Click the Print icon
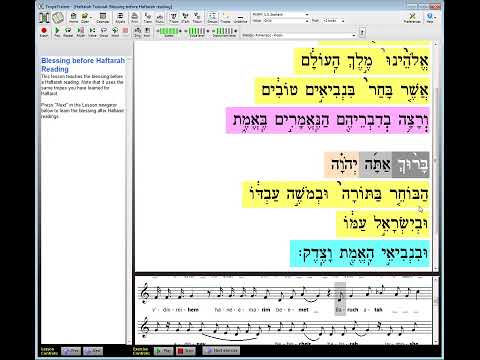Screen dimensions: 480x360 point(135,18)
